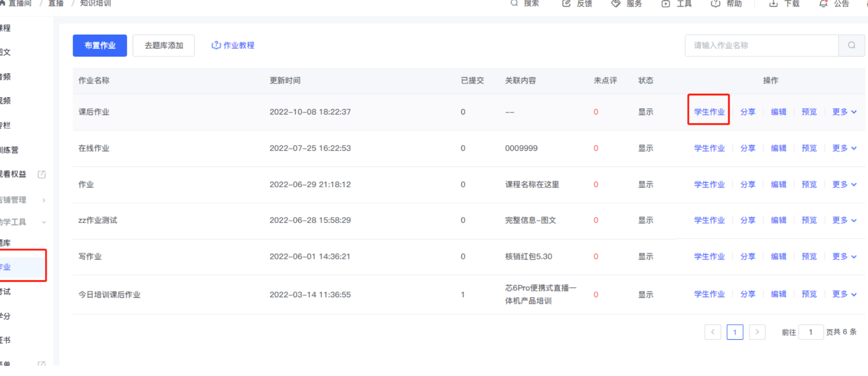Click the 布置作业 button
Viewport: 868px width, 376px height.
coord(100,46)
